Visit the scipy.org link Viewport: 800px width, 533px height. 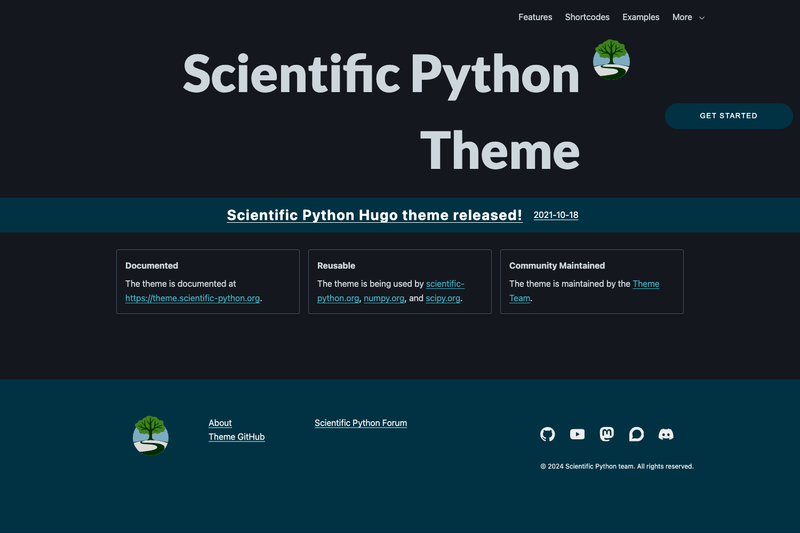[443, 298]
